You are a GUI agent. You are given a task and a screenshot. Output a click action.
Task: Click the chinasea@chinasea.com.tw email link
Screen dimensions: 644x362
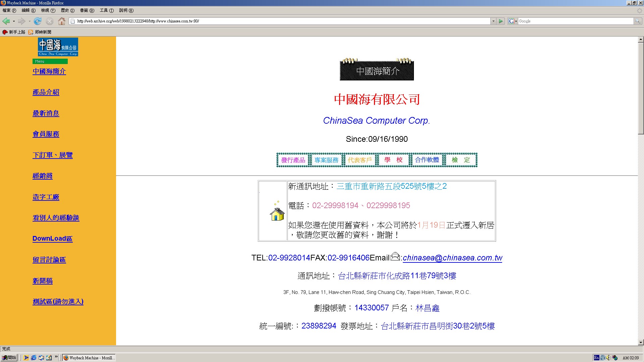[452, 258]
